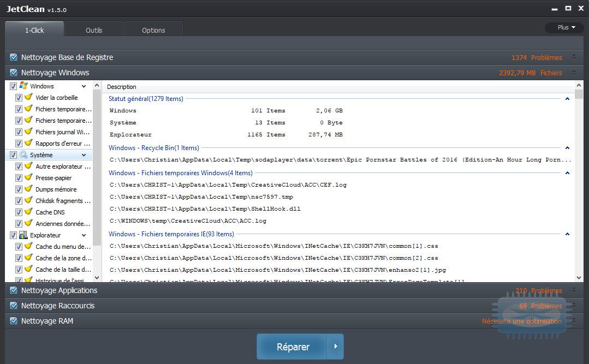Collapse the Système tree category arrow
The height and width of the screenshot is (364, 589).
84,155
